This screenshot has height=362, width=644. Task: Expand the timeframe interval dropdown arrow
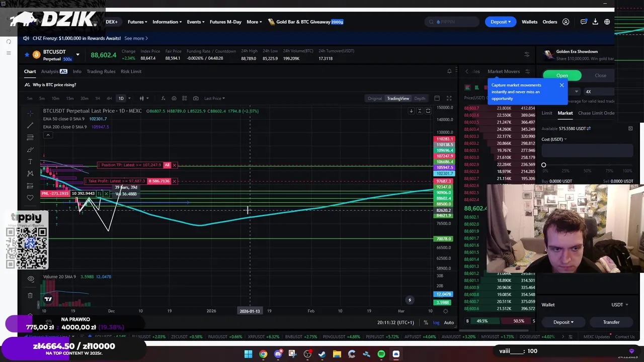pyautogui.click(x=129, y=98)
